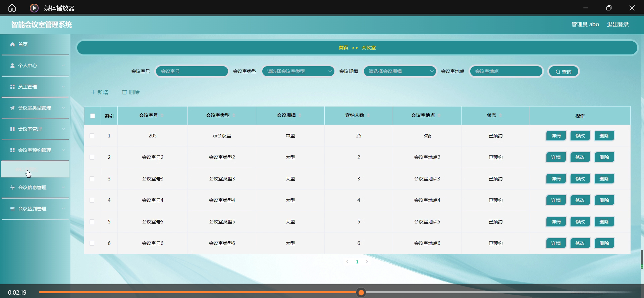Sort by 会议室号 column arrows
This screenshot has height=298, width=644.
pos(162,116)
